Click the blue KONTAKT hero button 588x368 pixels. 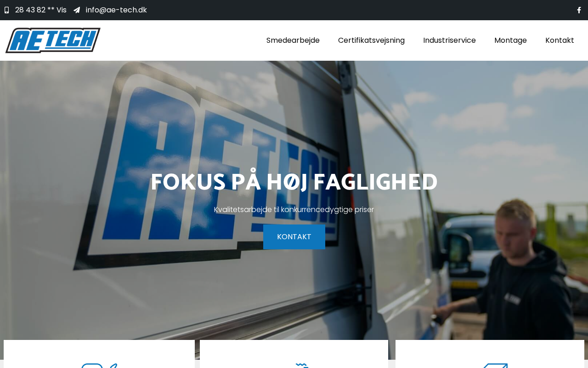point(294,237)
